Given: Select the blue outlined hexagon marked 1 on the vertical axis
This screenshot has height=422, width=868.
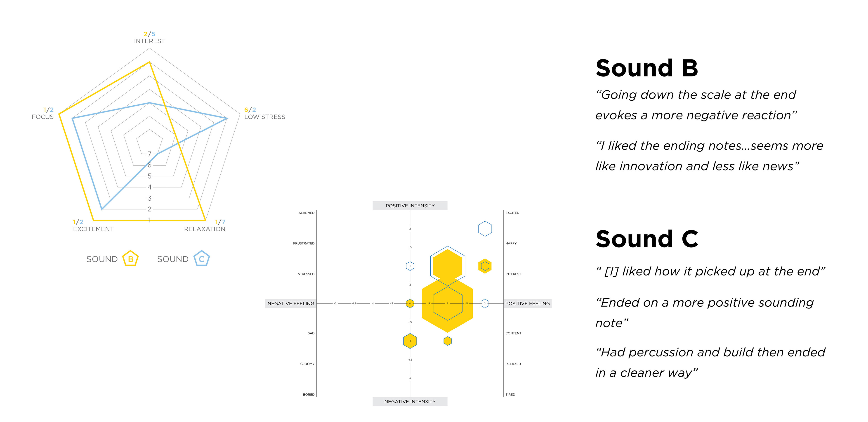Looking at the screenshot, I should (x=410, y=266).
